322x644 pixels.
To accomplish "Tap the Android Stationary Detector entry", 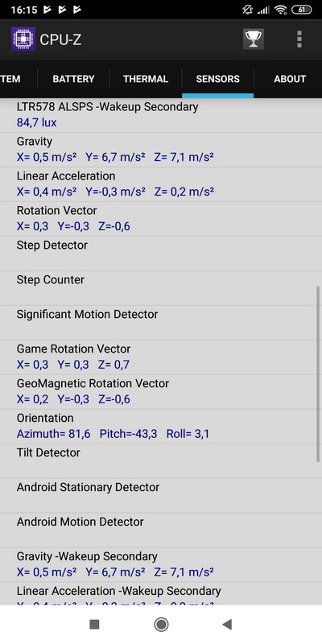I will [161, 495].
